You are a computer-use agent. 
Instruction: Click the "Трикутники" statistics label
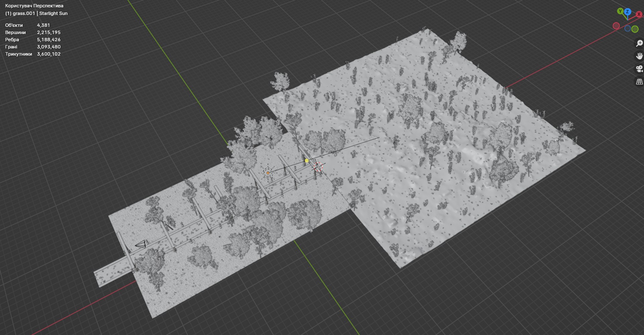[18, 54]
